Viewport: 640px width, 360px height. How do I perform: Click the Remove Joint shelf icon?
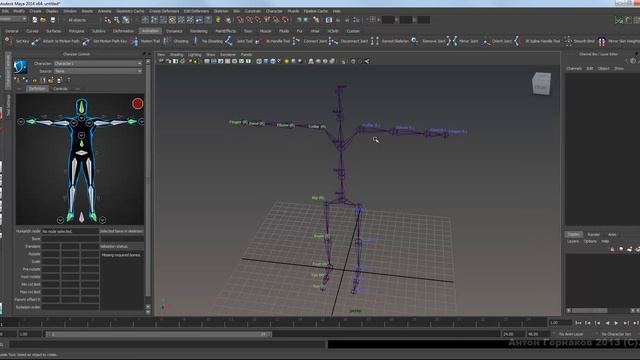point(415,41)
